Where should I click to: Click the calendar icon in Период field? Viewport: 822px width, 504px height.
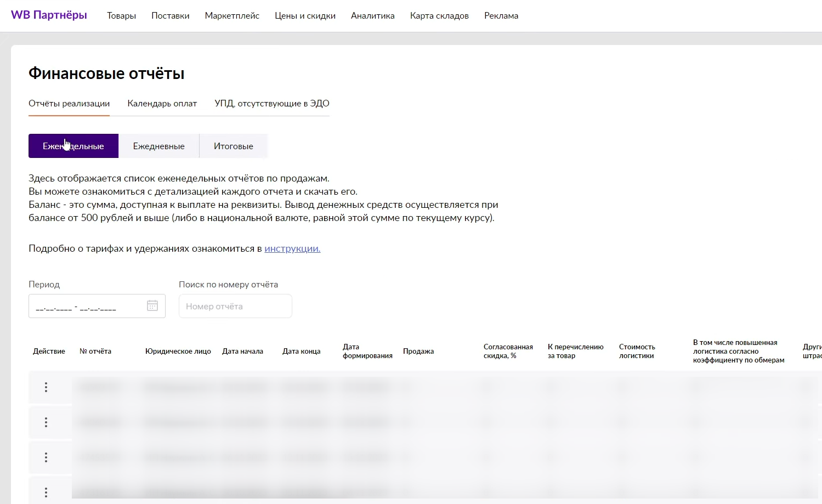click(x=152, y=306)
